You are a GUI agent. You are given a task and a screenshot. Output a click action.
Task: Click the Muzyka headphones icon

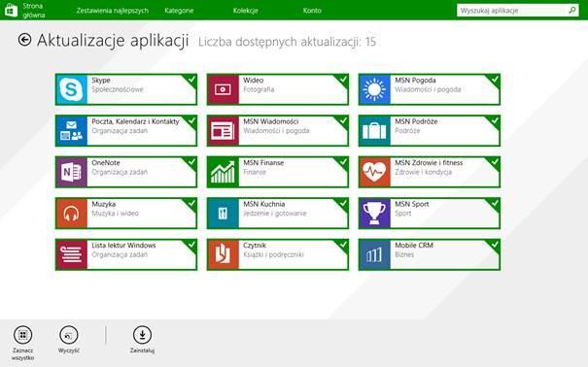pos(72,214)
